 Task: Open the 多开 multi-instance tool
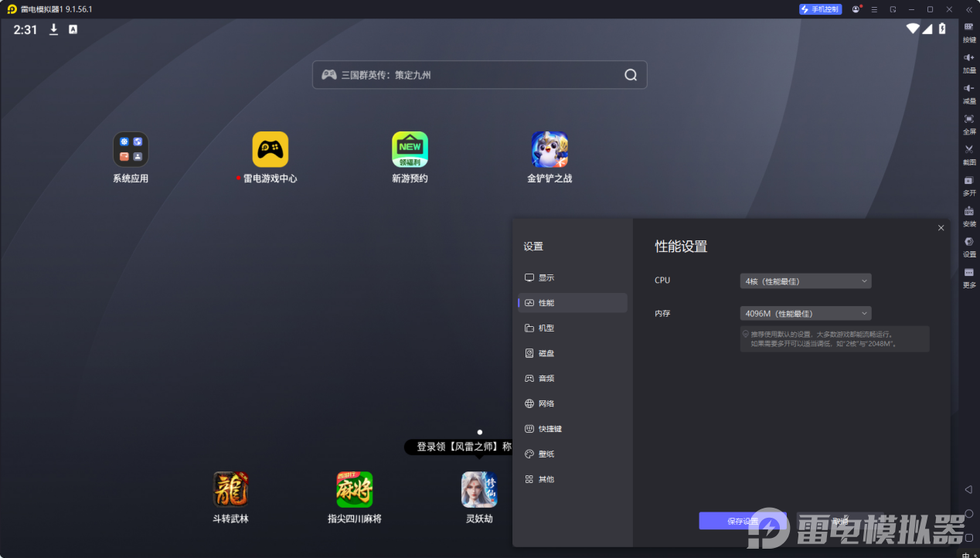(968, 185)
